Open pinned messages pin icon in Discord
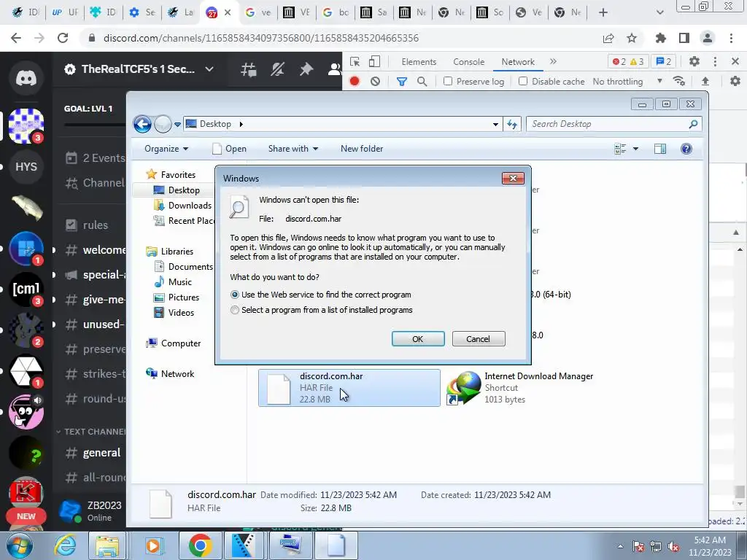Screen dimensions: 747x560 pyautogui.click(x=306, y=69)
